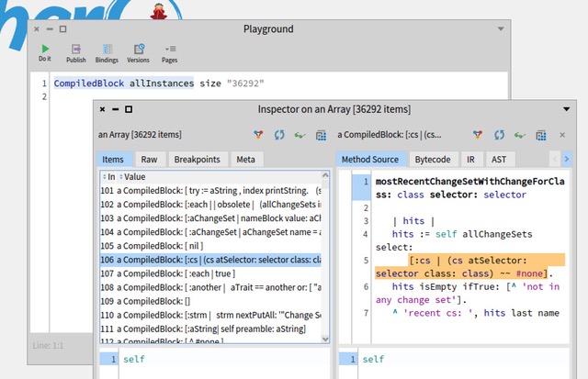Run code with Do it button
Image resolution: width=588 pixels, height=379 pixels.
coord(44,52)
